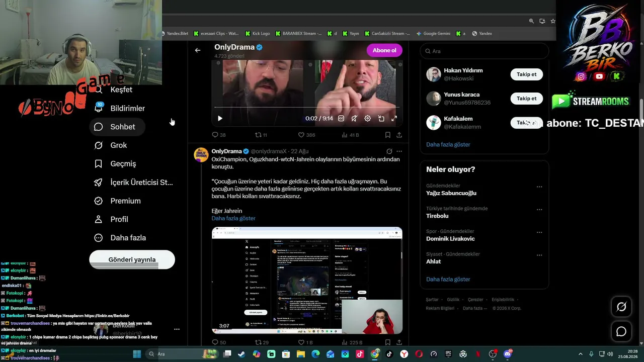Screen dimensions: 644x362
Task: Unmute the video player sound
Action: 354,119
